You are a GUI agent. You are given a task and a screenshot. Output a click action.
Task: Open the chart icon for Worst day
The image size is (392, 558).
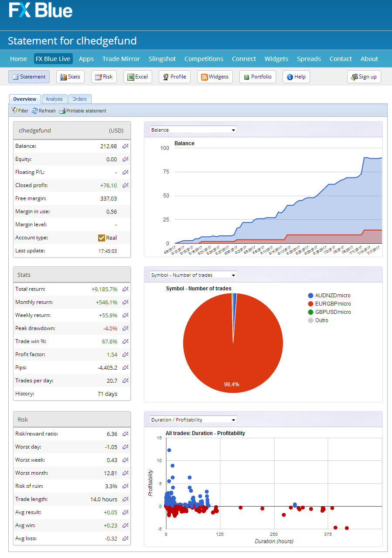click(125, 447)
